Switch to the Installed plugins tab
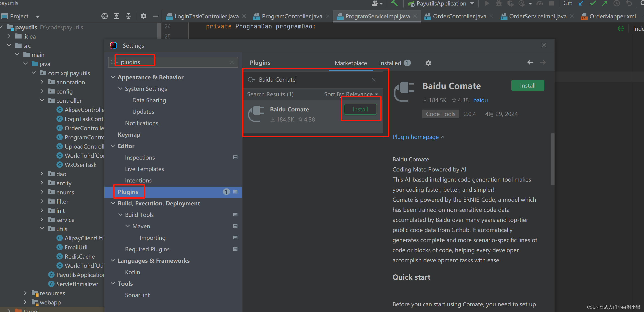Viewport: 644px width, 312px height. pyautogui.click(x=395, y=63)
